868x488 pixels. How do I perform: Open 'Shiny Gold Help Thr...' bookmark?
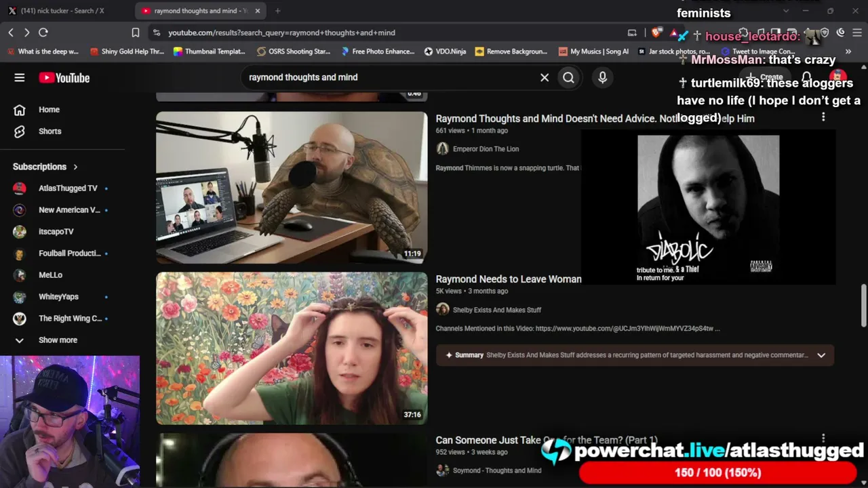(127, 52)
